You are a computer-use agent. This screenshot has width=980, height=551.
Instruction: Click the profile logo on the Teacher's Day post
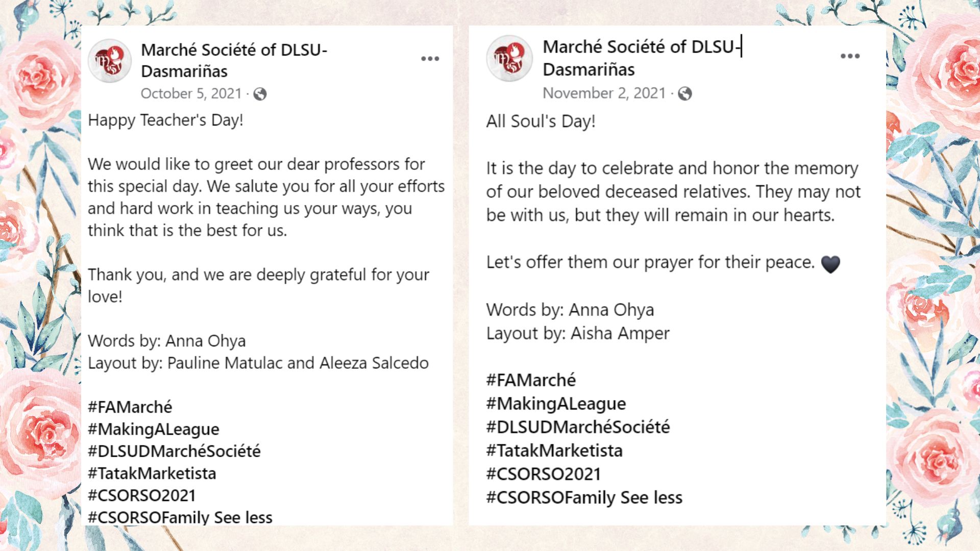[110, 61]
